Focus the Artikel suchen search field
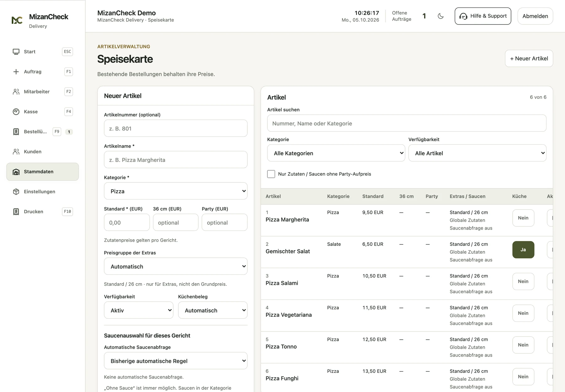 click(x=407, y=123)
